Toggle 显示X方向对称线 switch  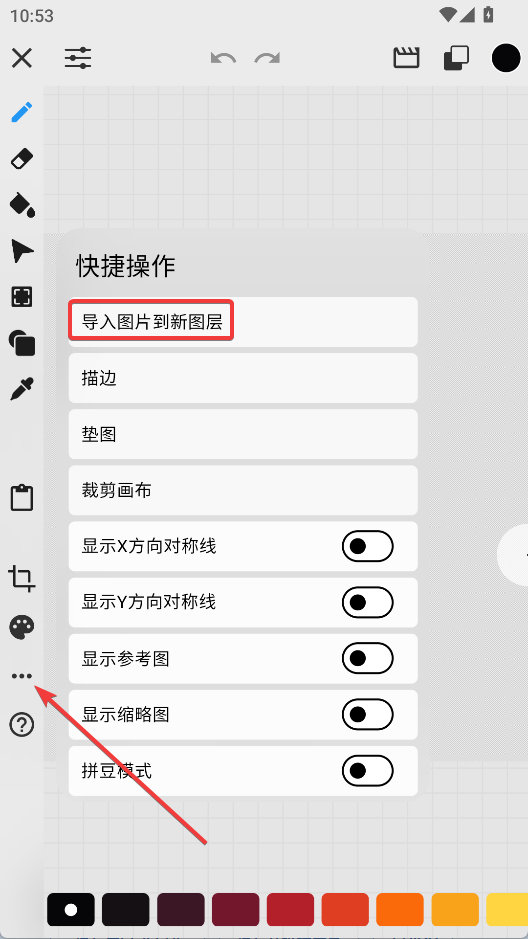click(368, 546)
